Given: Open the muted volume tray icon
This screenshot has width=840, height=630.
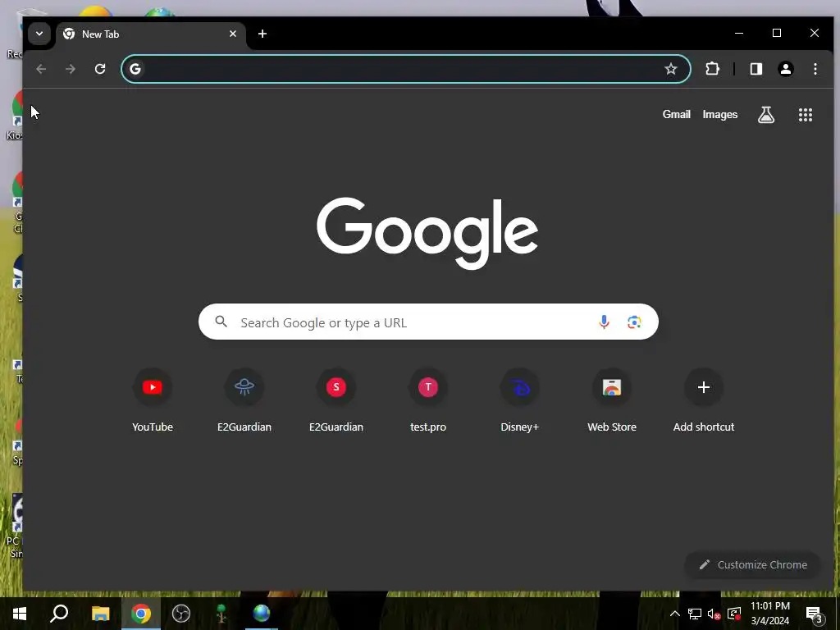Looking at the screenshot, I should tap(714, 614).
